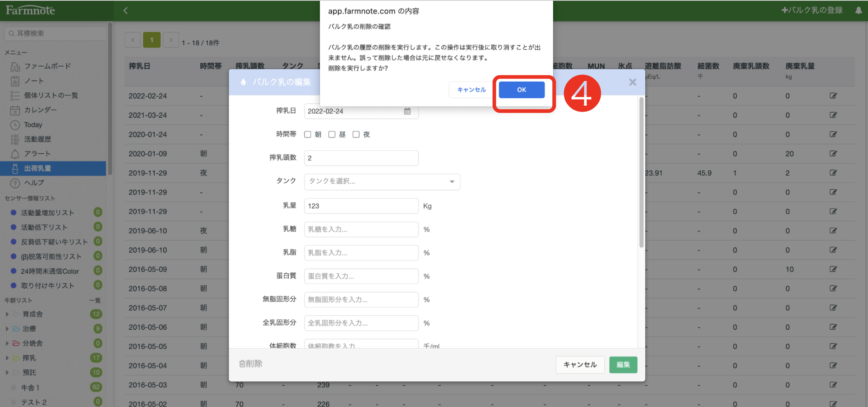Expand the 分娩舎 group
Image resolution: width=868 pixels, height=407 pixels.
point(7,344)
